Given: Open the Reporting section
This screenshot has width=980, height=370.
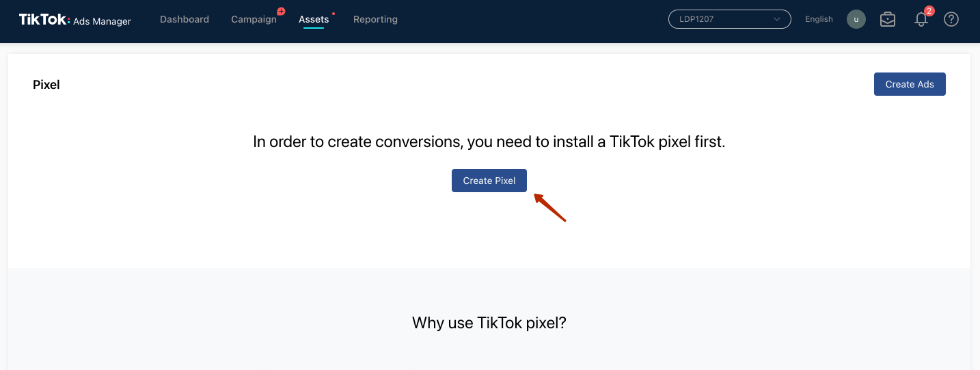Looking at the screenshot, I should point(375,19).
